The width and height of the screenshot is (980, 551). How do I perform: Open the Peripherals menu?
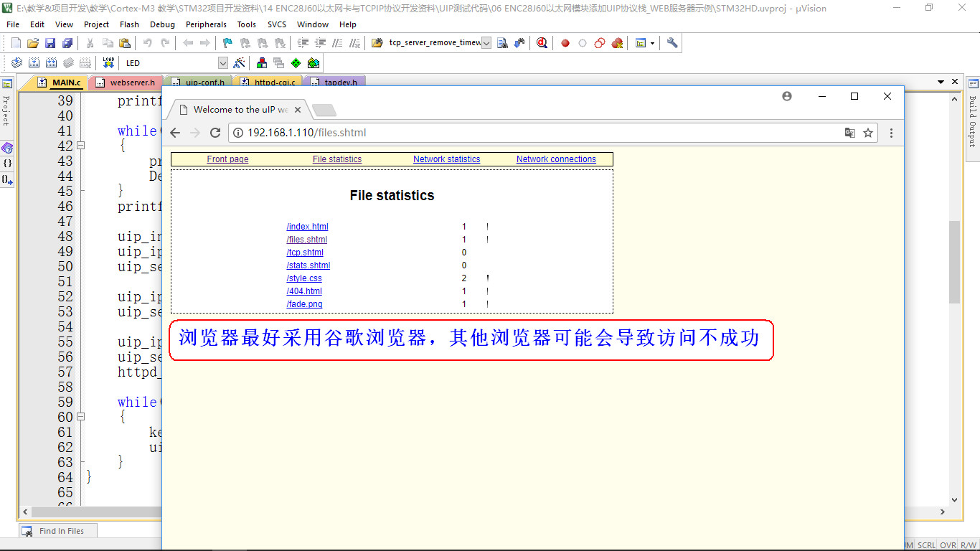tap(206, 24)
